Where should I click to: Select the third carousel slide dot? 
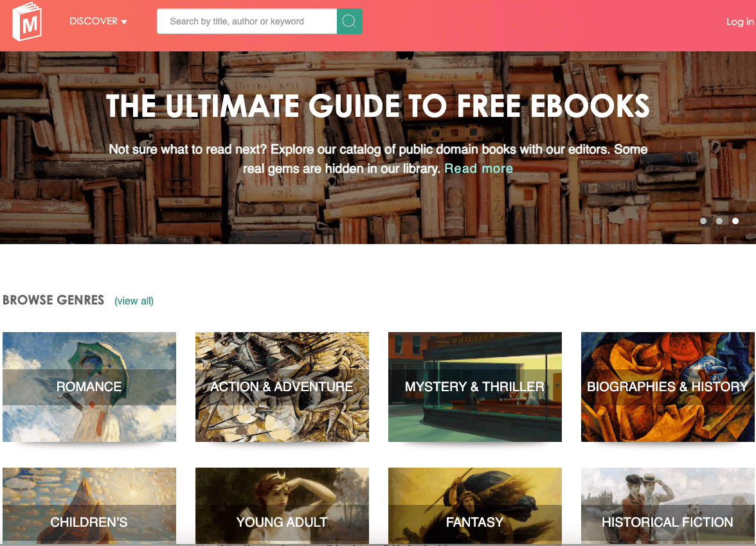pos(735,221)
